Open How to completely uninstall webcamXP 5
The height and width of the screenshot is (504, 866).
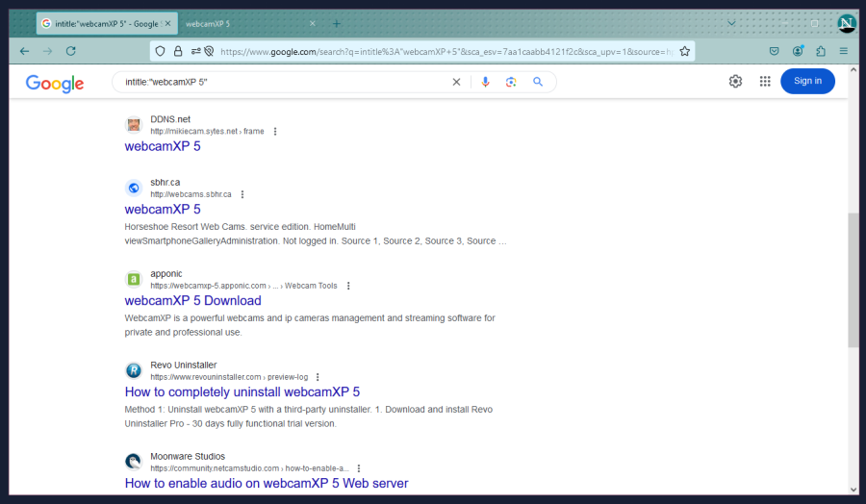[x=242, y=392]
